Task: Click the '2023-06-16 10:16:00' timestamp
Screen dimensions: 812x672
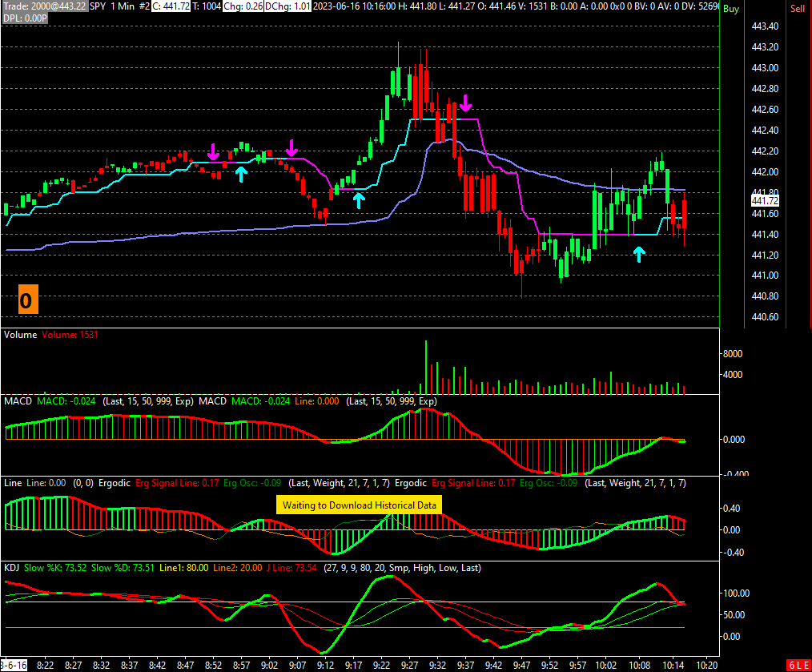Action: [354, 6]
